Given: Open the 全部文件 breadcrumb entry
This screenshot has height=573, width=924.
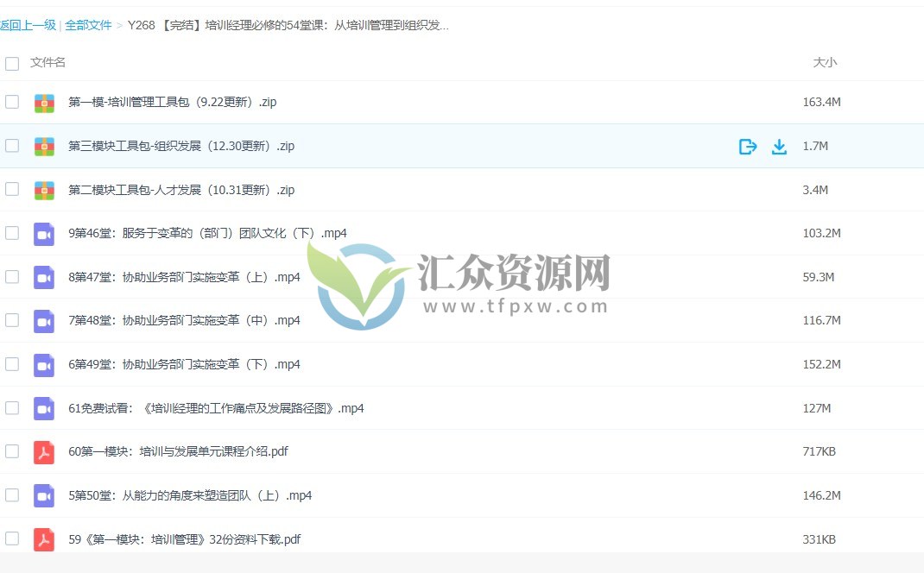Looking at the screenshot, I should (89, 25).
